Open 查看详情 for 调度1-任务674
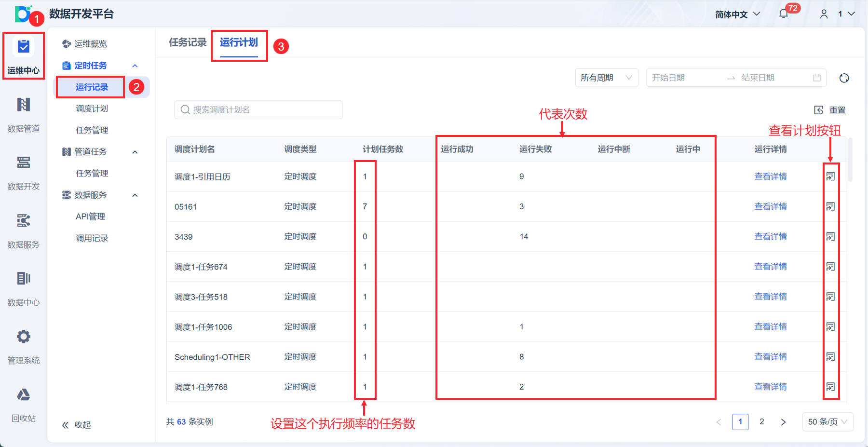The height and width of the screenshot is (447, 868). 771,267
